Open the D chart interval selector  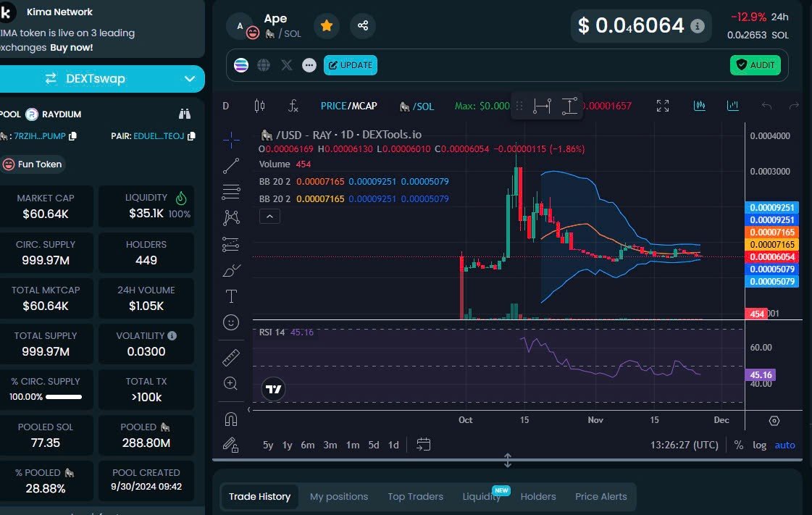click(226, 106)
